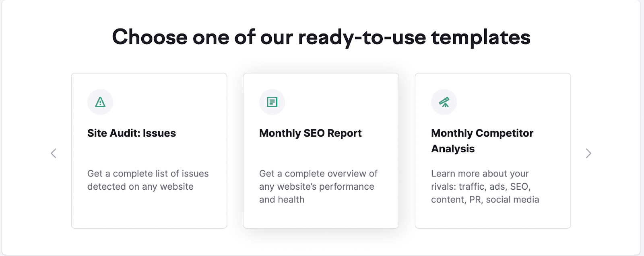Click the Monthly Competitor Analysis heading
Viewport: 644px width, 256px height.
click(x=482, y=141)
